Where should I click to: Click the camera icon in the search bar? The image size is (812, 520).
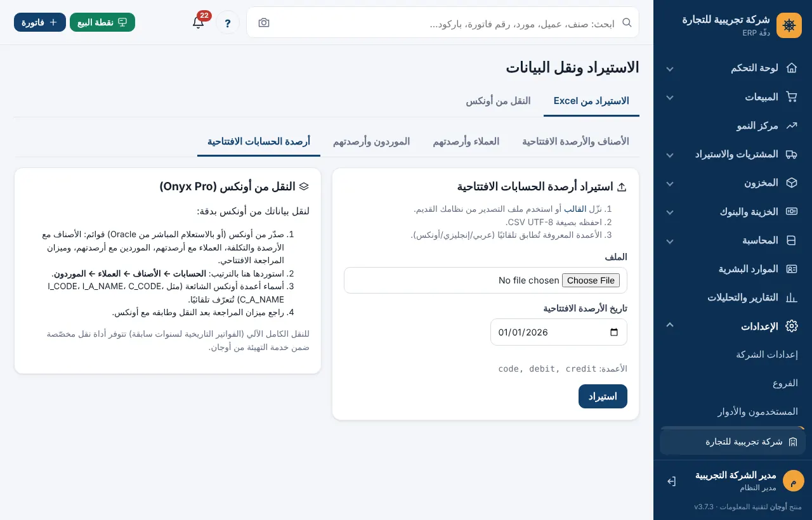point(264,23)
